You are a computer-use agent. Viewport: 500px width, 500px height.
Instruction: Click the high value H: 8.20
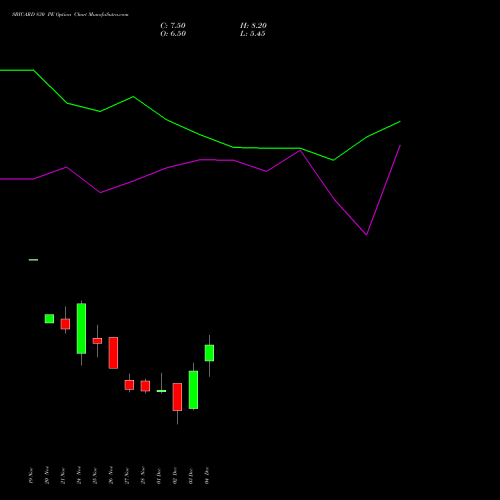253,26
